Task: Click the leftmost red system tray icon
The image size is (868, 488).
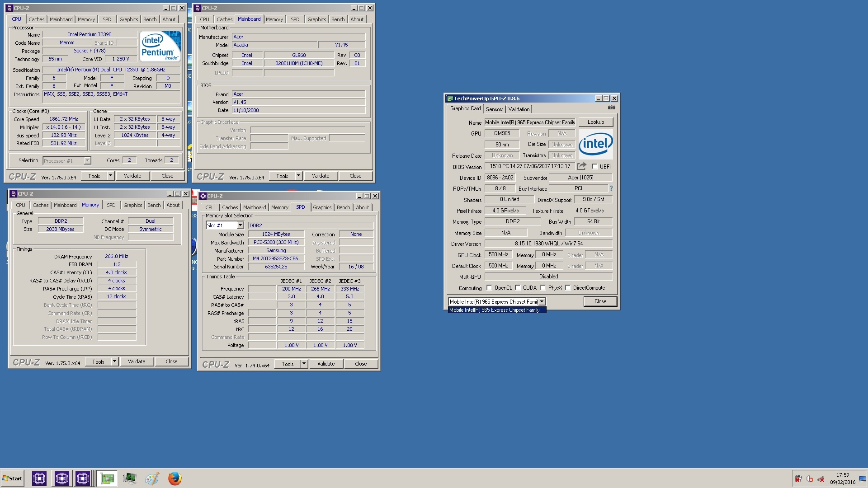Action: (x=798, y=479)
